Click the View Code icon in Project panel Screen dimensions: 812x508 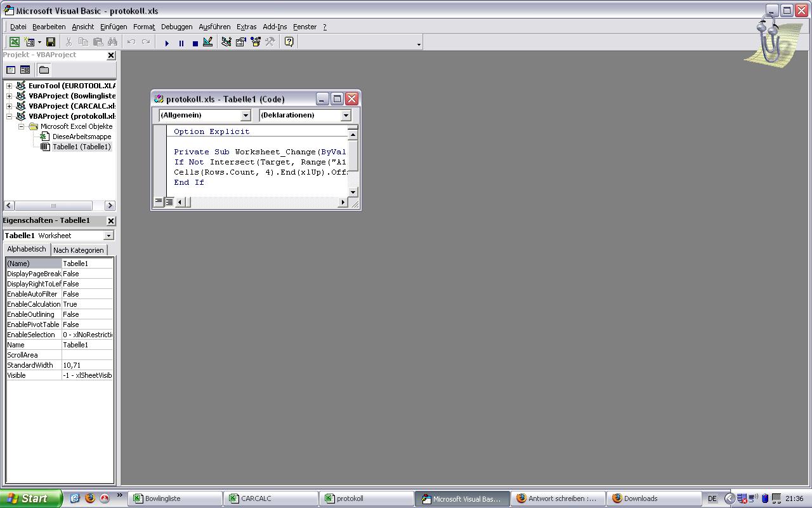11,70
